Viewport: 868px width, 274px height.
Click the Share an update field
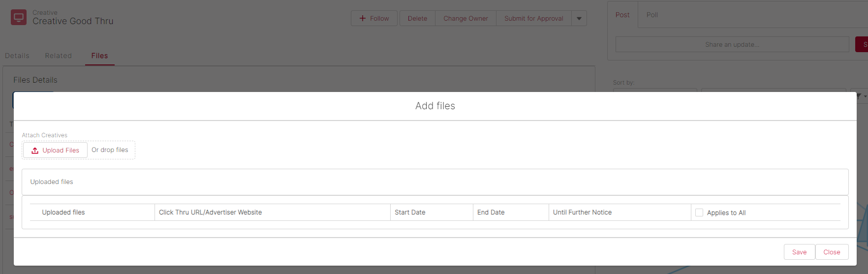click(x=732, y=44)
